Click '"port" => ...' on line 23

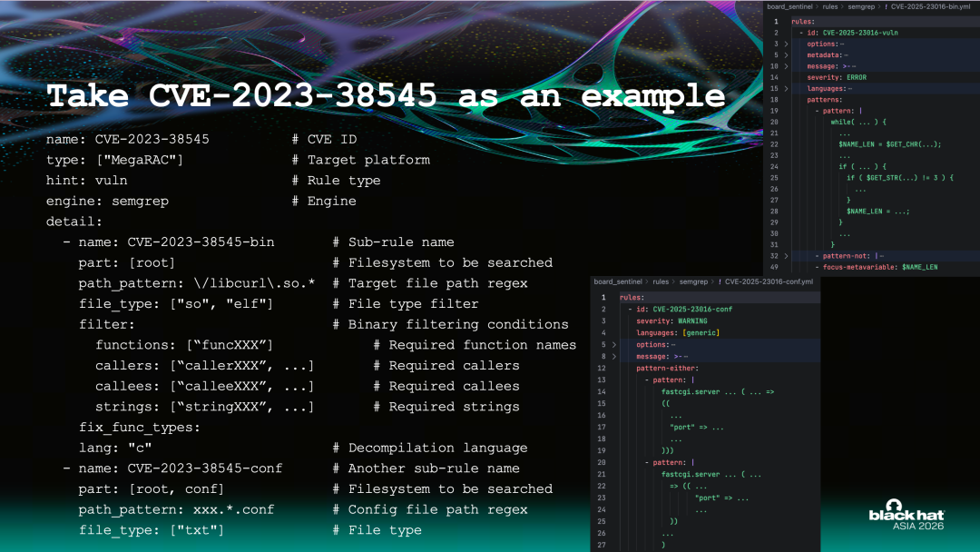click(721, 498)
